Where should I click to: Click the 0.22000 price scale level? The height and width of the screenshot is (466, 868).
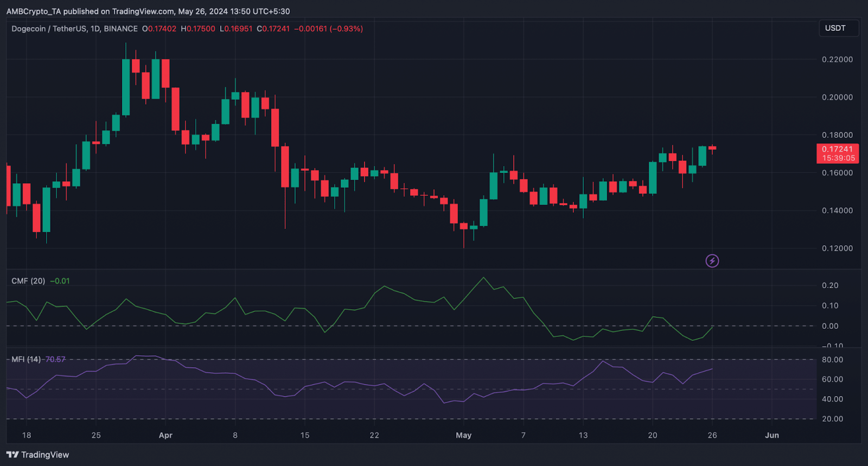[837, 60]
